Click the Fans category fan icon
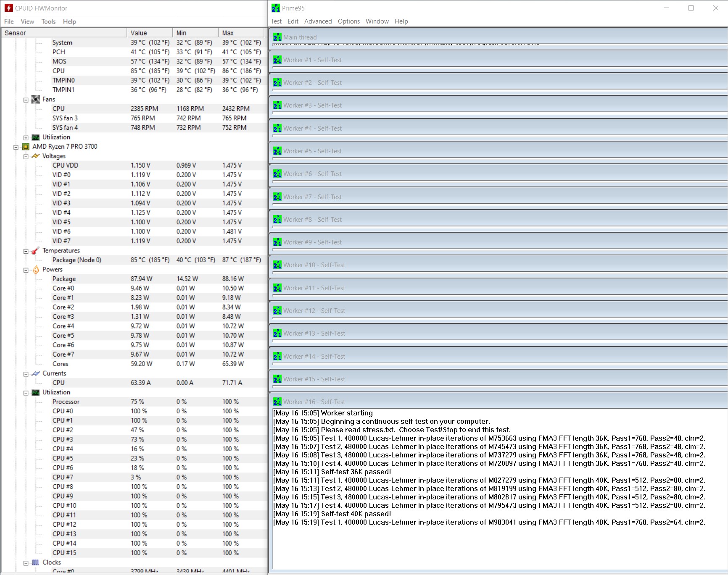 tap(36, 99)
